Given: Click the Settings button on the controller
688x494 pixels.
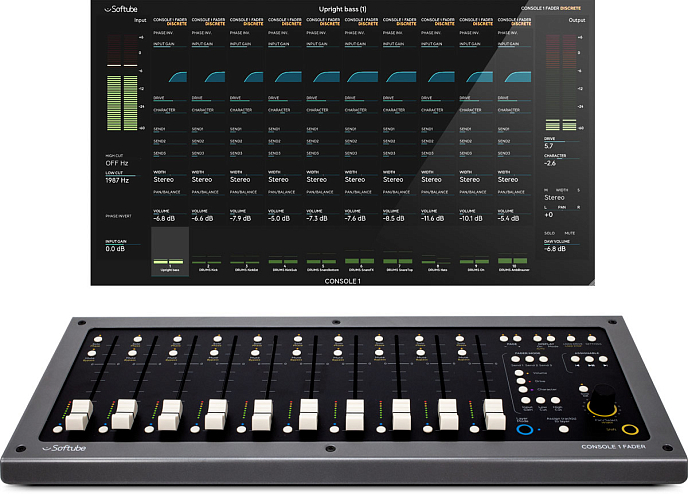Looking at the screenshot, I should 592,338.
